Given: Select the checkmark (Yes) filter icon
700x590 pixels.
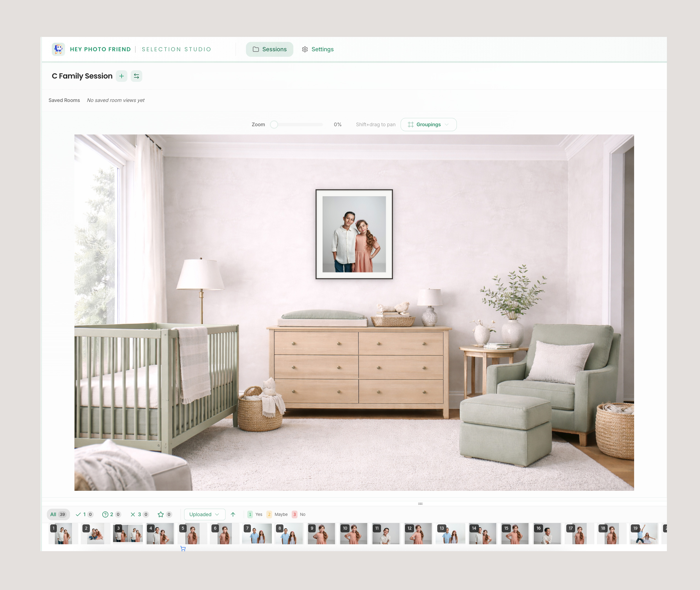Looking at the screenshot, I should (x=78, y=514).
